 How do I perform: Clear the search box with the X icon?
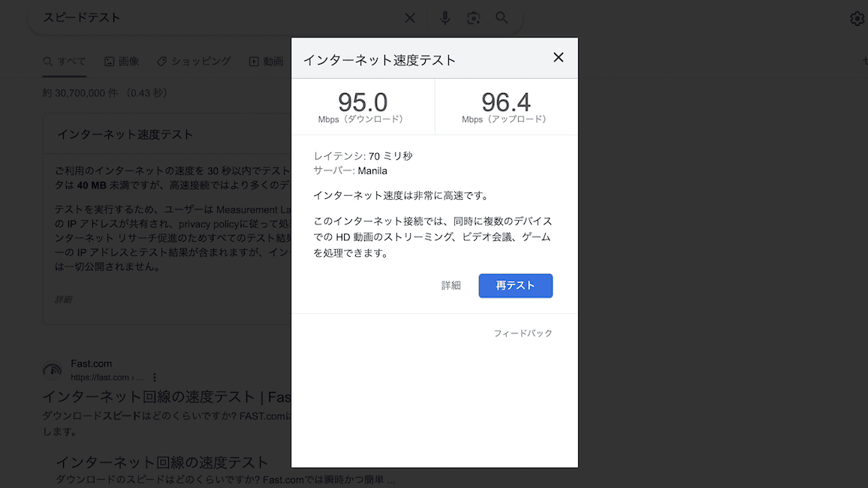tap(410, 18)
